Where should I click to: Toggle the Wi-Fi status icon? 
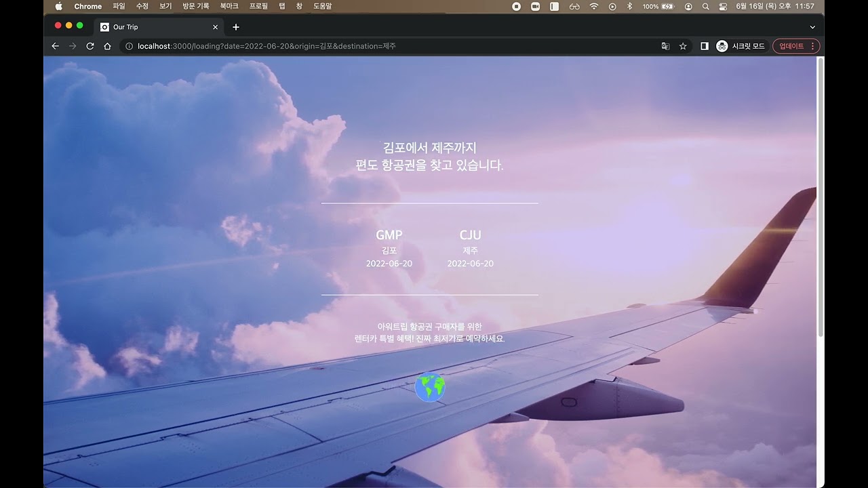click(594, 6)
